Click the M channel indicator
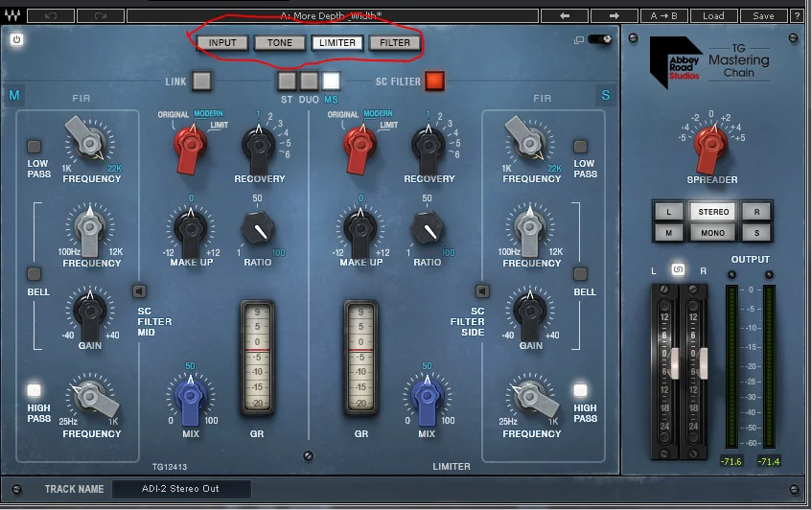 pos(14,95)
